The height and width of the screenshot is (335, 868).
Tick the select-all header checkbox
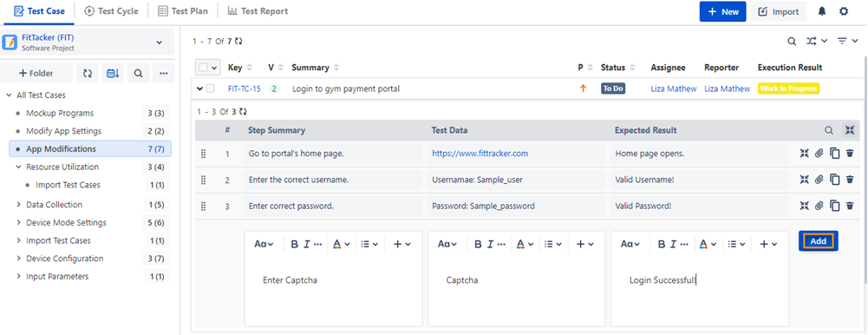203,68
